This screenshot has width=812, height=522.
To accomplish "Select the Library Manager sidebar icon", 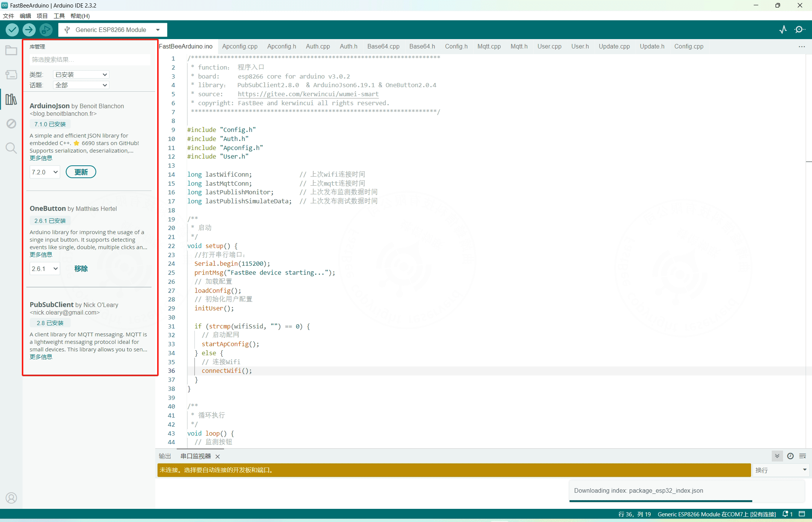I will click(11, 99).
